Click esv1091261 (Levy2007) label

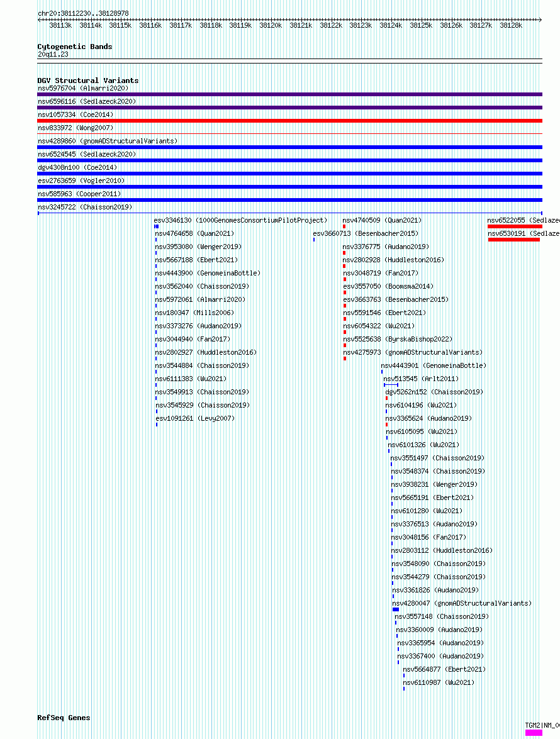195,418
